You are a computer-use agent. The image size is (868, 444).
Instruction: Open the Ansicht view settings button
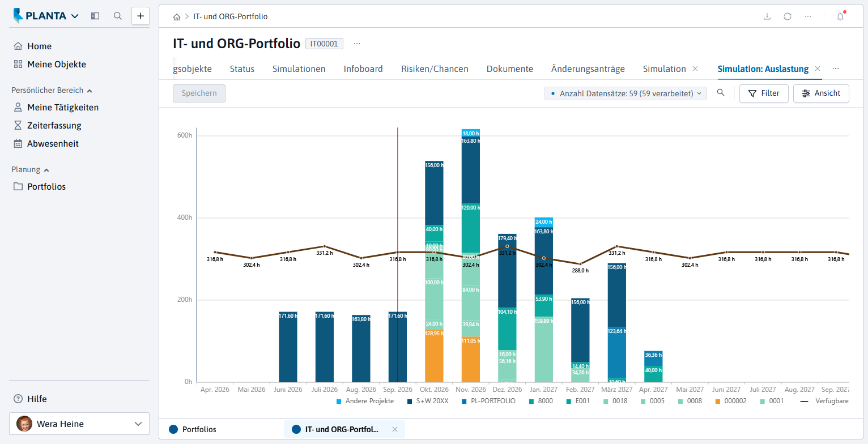[821, 93]
